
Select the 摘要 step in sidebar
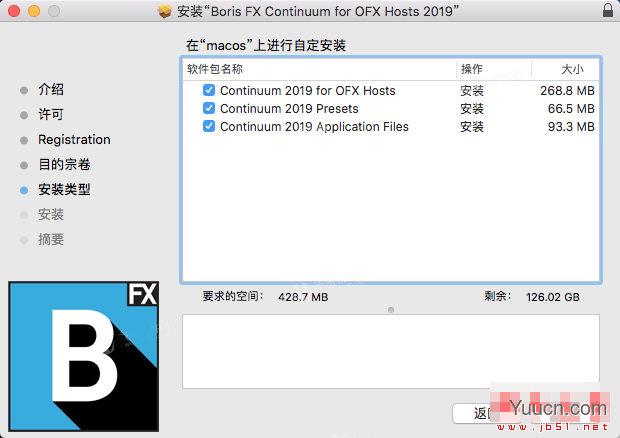[x=51, y=239]
